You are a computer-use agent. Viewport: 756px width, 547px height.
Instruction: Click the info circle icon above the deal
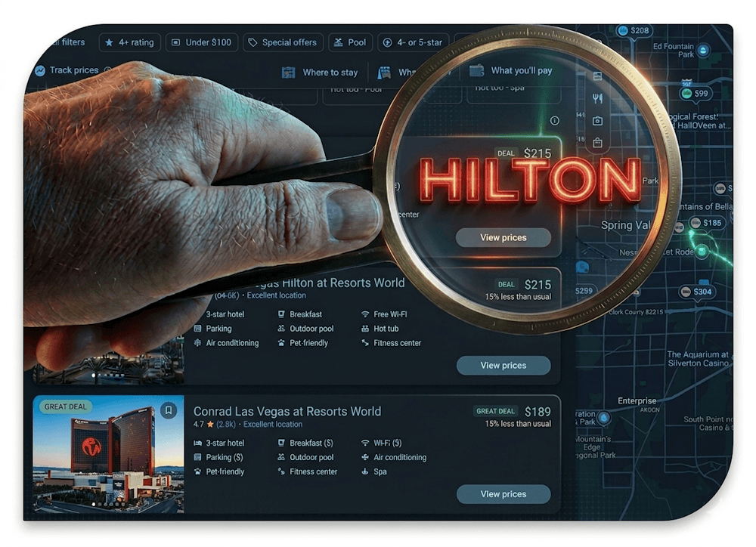[x=555, y=120]
